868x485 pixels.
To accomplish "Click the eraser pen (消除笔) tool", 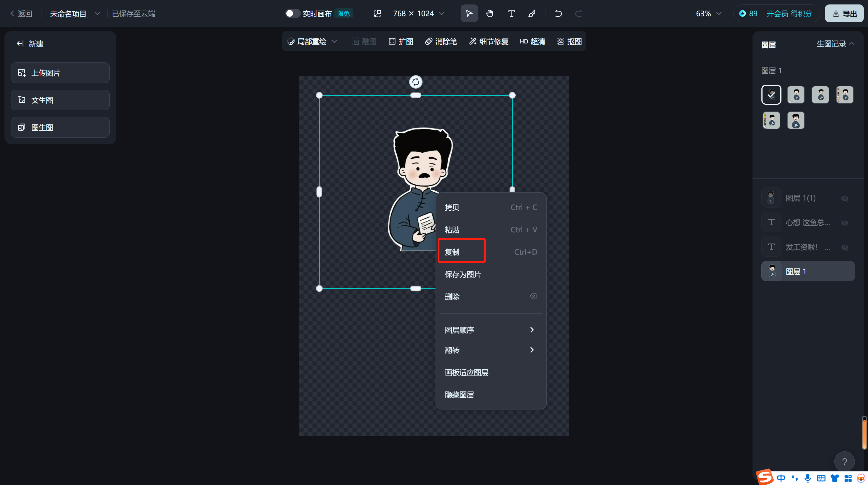I will tap(441, 42).
